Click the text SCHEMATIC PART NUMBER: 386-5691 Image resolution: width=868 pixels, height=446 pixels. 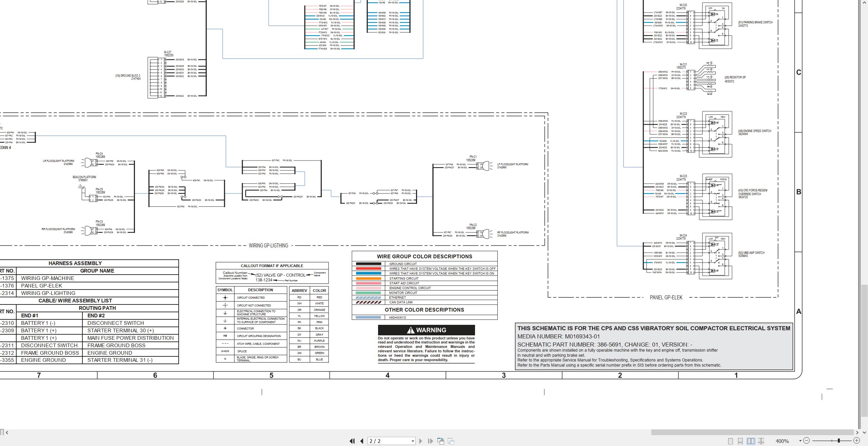pyautogui.click(x=569, y=345)
